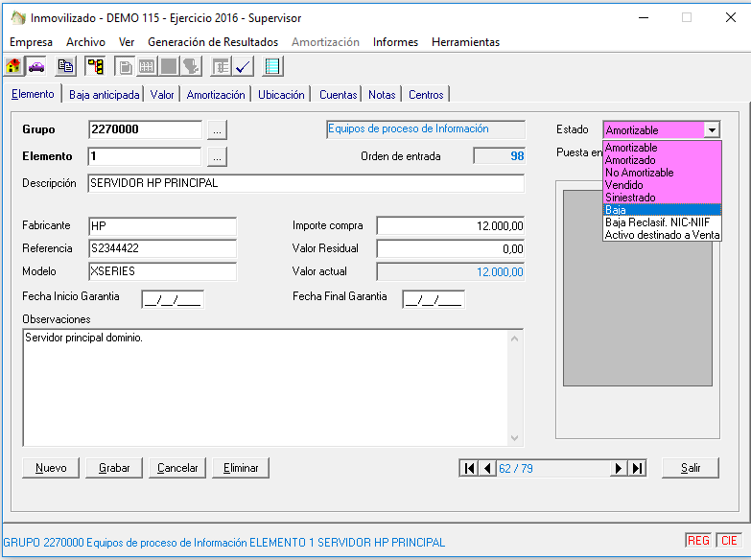Go to the first record
Screen dimensions: 751x560
(469, 468)
